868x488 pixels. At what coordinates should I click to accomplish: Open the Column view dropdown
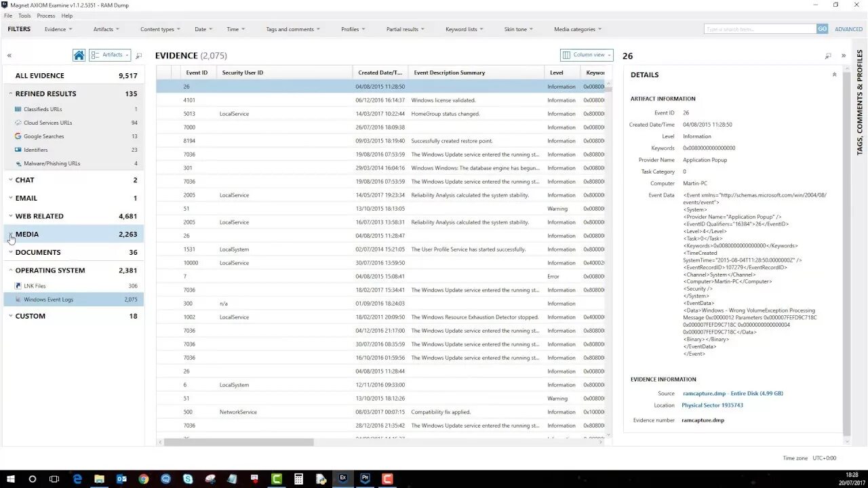586,55
